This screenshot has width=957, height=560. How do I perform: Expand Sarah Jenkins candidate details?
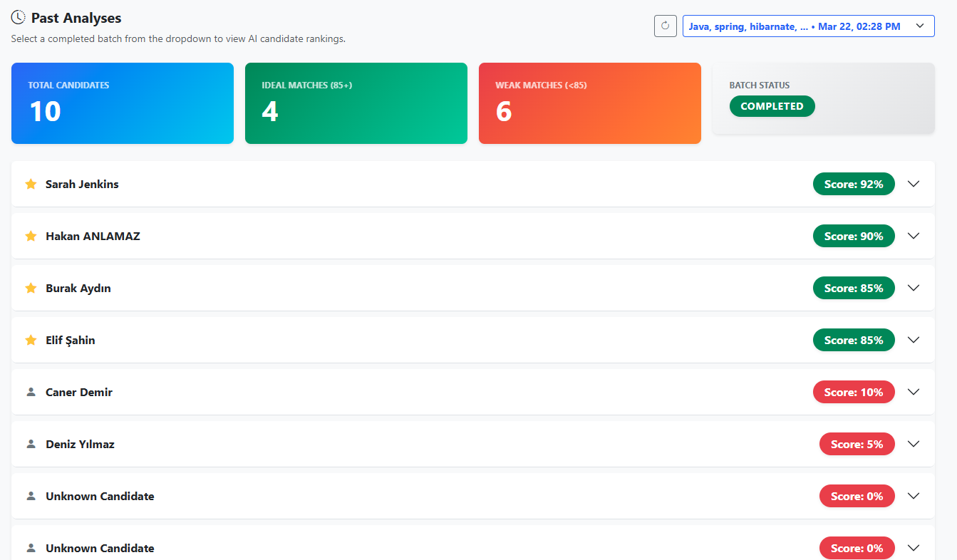[914, 184]
